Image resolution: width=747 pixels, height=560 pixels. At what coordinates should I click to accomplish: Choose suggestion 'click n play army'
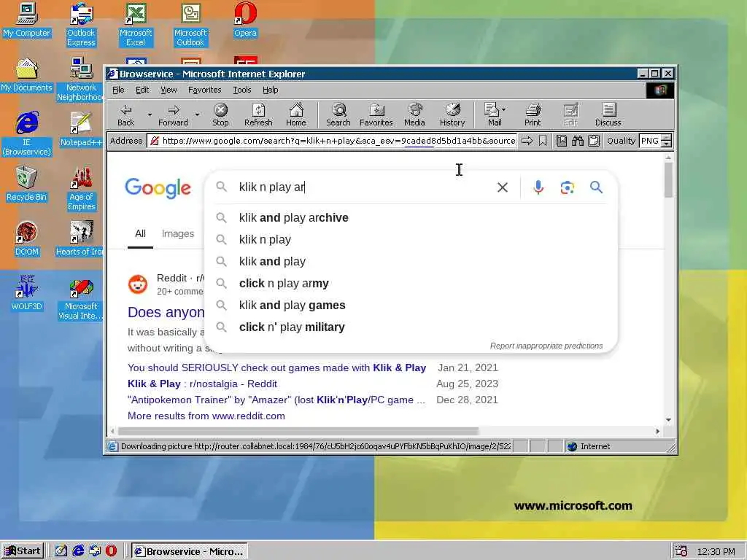411,284
